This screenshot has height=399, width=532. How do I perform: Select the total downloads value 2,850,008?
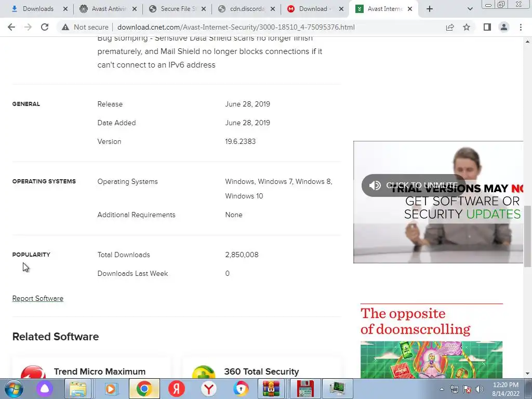[242, 255]
